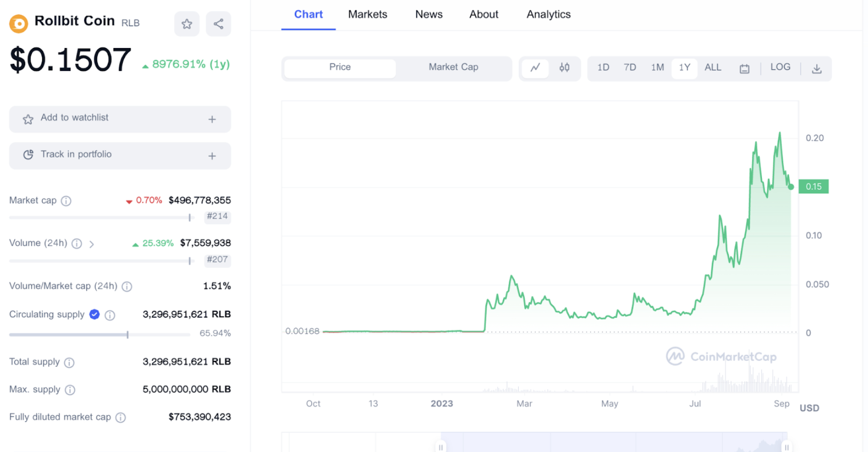Click the 5,000,000,000 RLB max supply value

click(187, 389)
